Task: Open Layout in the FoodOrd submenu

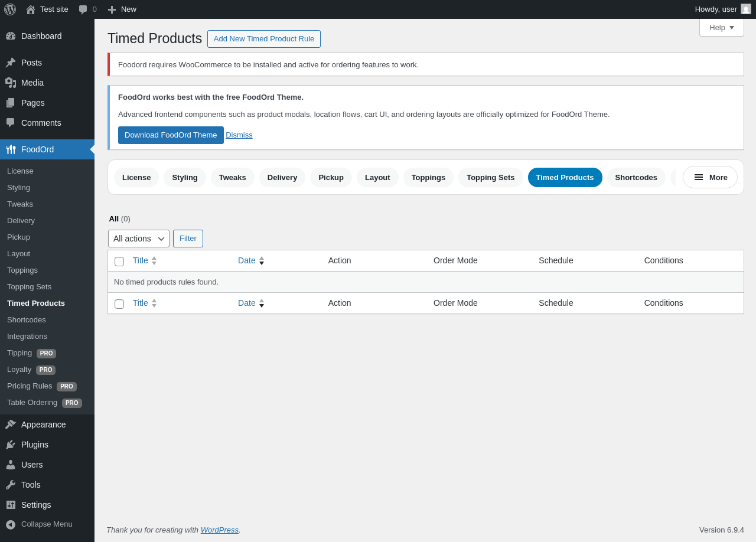Action: point(18,254)
